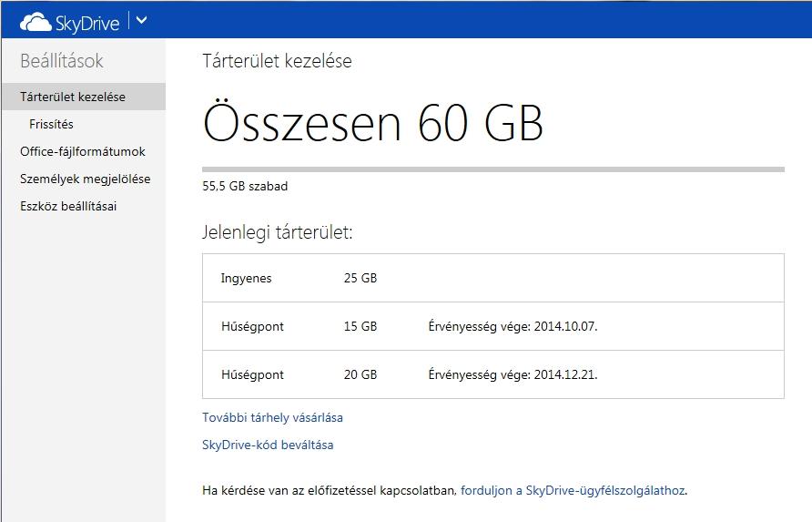Click the 15 GB value
The width and height of the screenshot is (812, 522).
(360, 326)
